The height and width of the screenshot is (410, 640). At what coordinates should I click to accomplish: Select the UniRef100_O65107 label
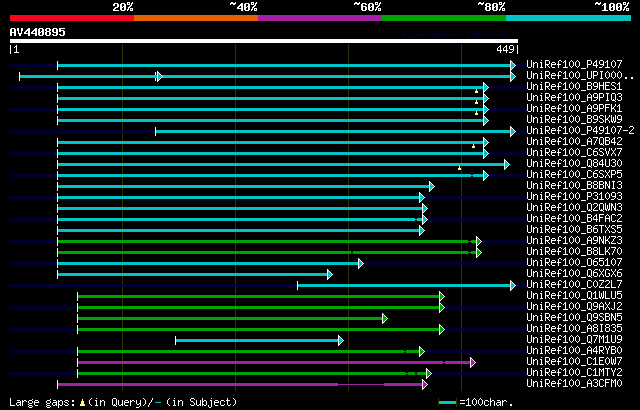[x=574, y=263]
